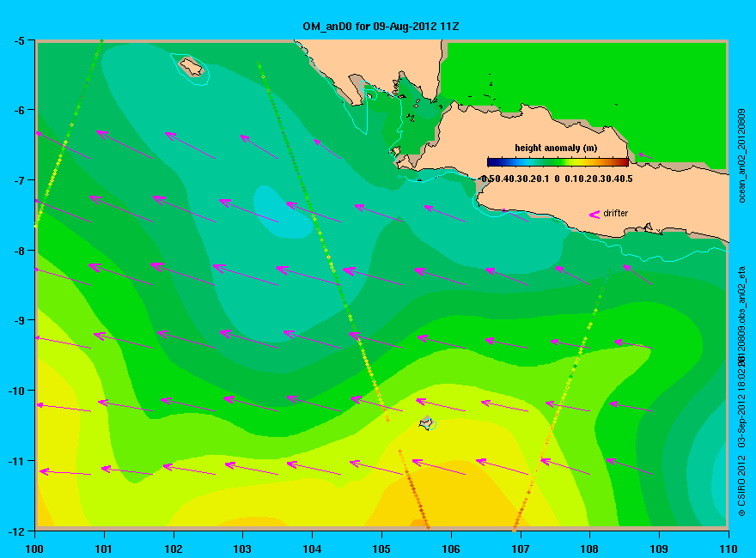Click the y-axis label '-10'

(x=15, y=391)
